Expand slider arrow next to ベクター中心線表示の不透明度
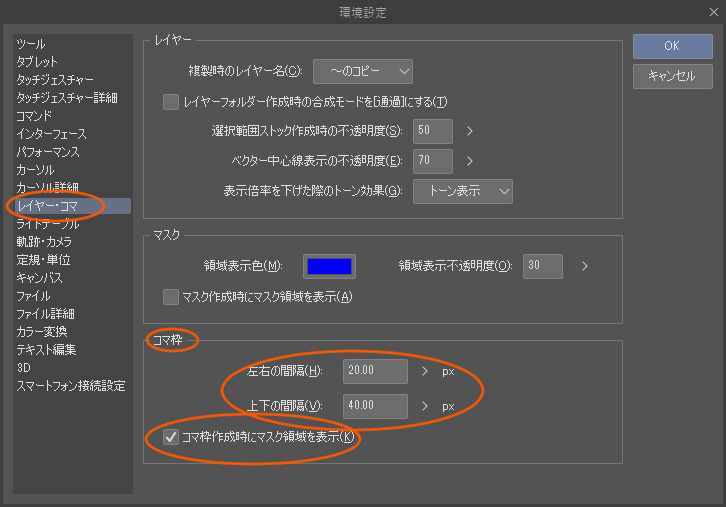This screenshot has width=726, height=507. tap(469, 161)
